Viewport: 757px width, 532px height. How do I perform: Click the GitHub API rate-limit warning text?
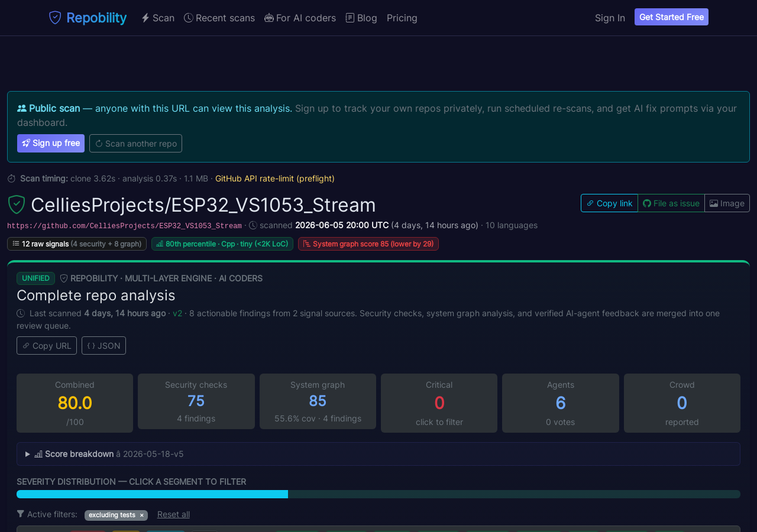click(275, 179)
